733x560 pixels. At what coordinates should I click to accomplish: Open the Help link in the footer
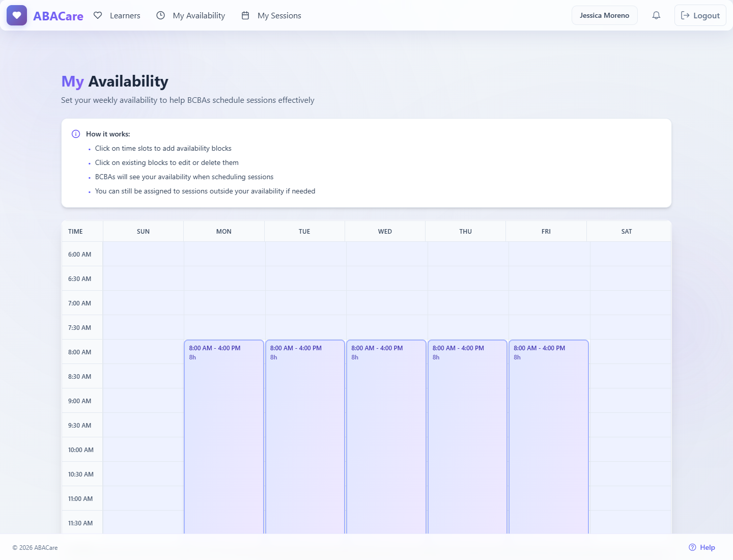pos(702,547)
